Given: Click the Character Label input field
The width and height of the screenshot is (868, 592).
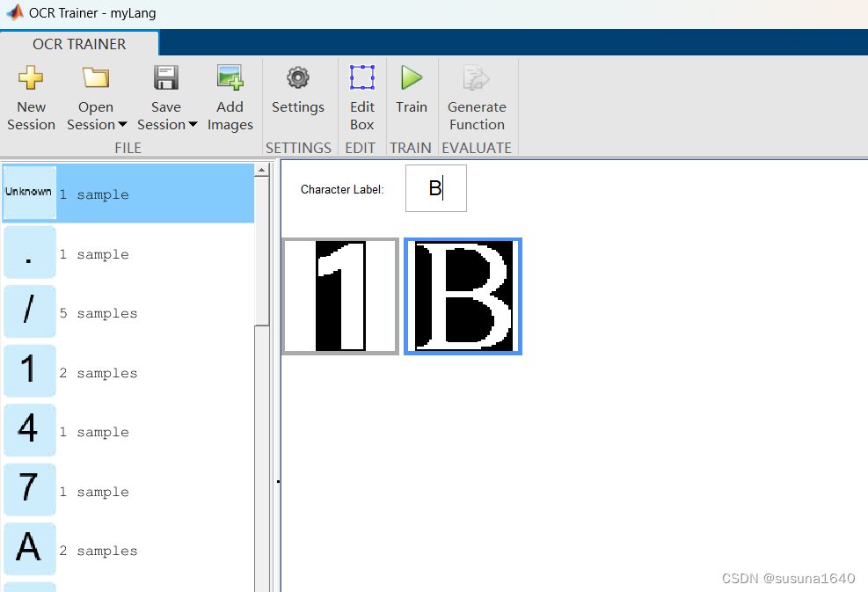Looking at the screenshot, I should click(435, 188).
